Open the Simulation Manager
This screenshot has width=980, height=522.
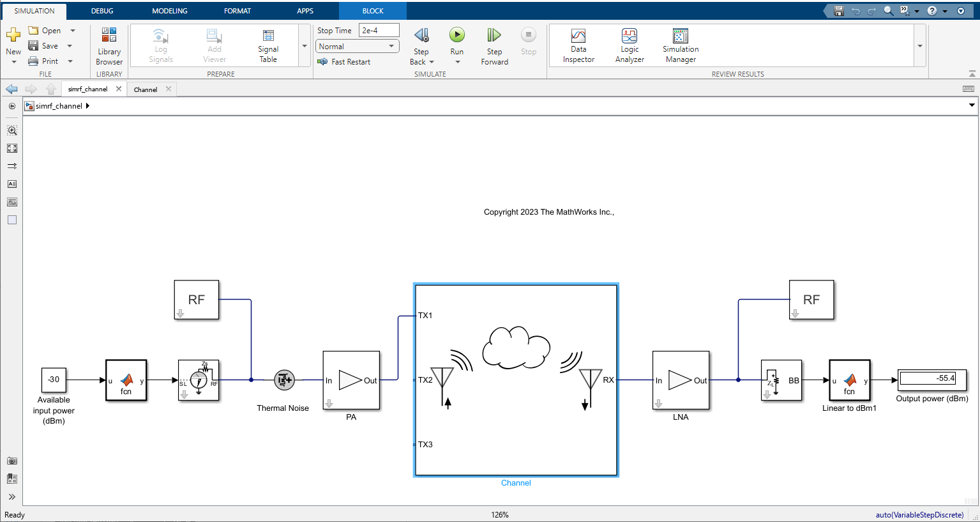coord(681,45)
